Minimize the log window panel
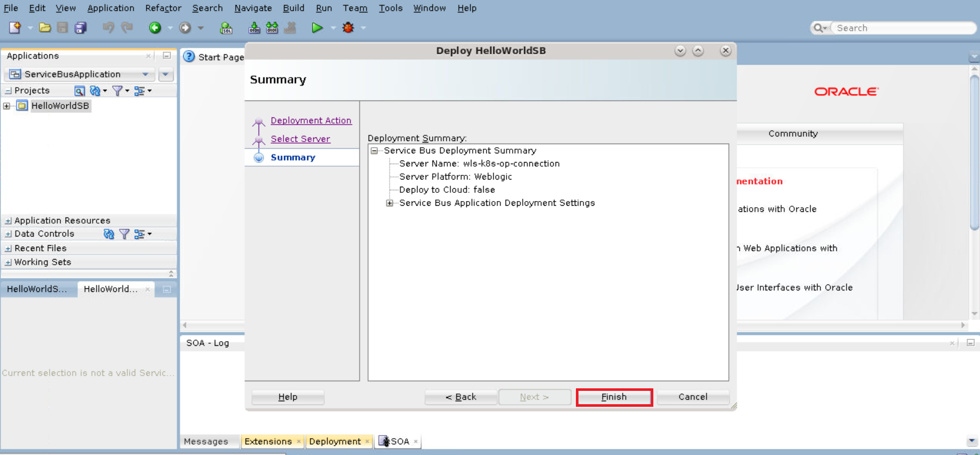The height and width of the screenshot is (455, 980). (971, 343)
